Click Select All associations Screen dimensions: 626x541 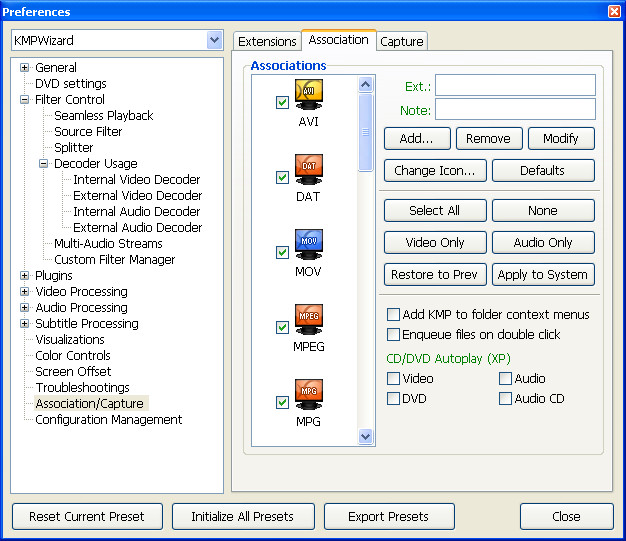click(435, 210)
